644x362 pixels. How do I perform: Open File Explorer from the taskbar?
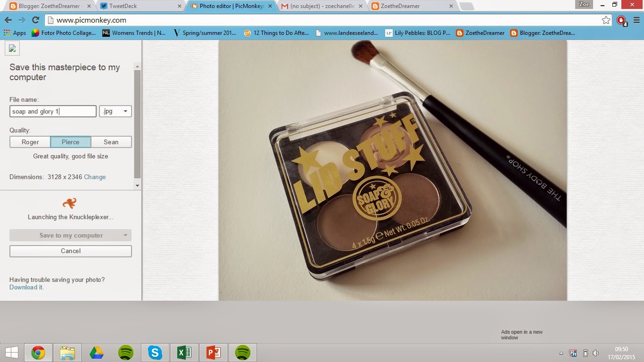tap(67, 353)
